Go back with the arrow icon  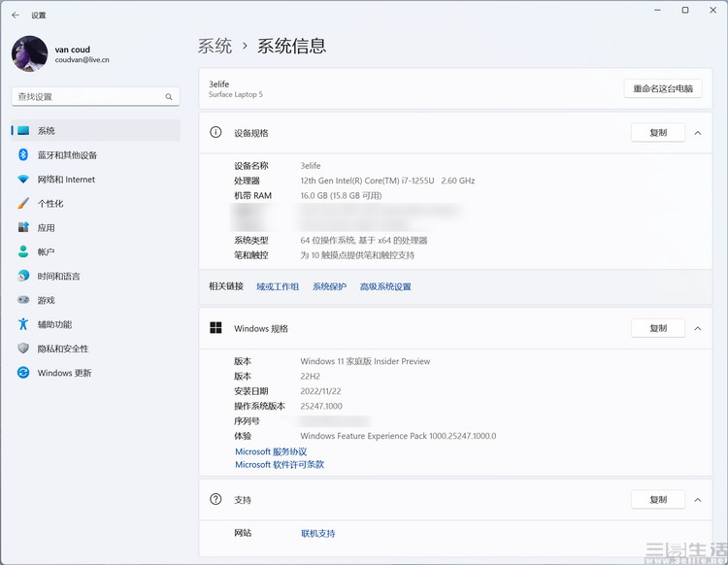click(16, 15)
